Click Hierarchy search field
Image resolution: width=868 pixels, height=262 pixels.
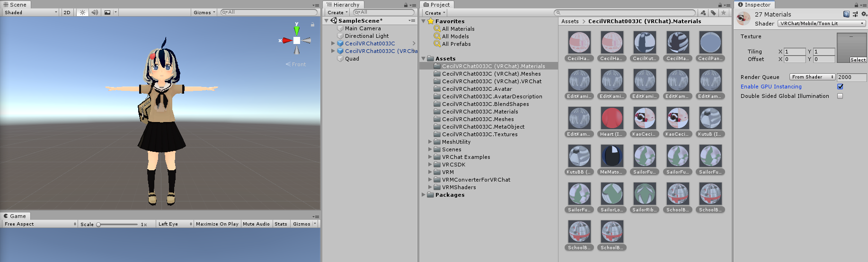click(x=383, y=12)
